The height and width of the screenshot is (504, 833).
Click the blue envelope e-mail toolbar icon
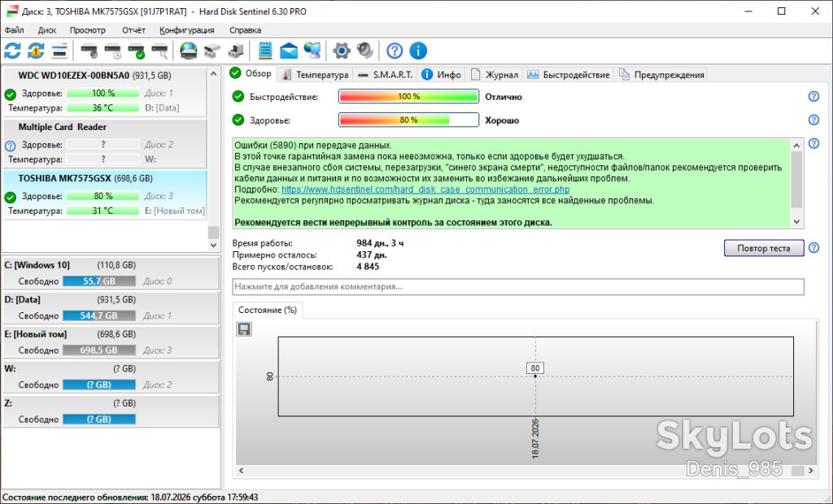pyautogui.click(x=289, y=51)
